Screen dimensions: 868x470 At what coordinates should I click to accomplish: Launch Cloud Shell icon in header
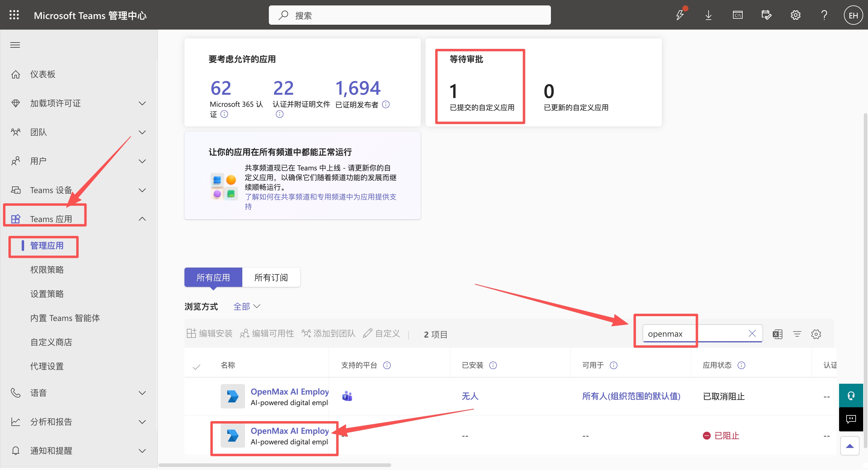[737, 15]
